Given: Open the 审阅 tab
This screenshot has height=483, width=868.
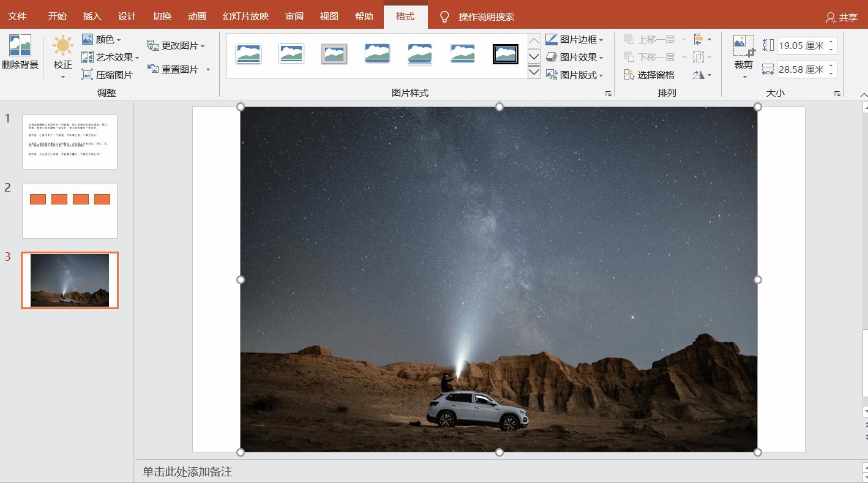Looking at the screenshot, I should point(294,17).
